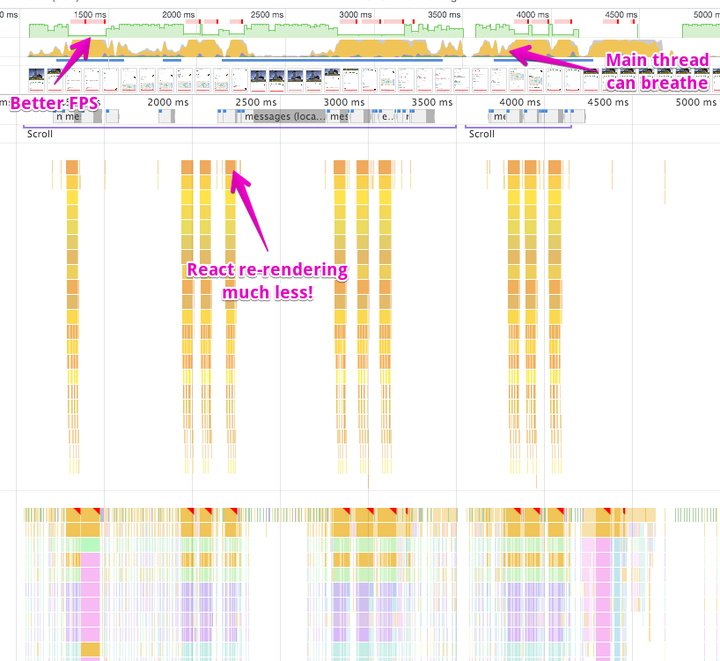Click '3500 ms' on the main timeline ruler
The width and height of the screenshot is (720, 661).
[x=432, y=102]
